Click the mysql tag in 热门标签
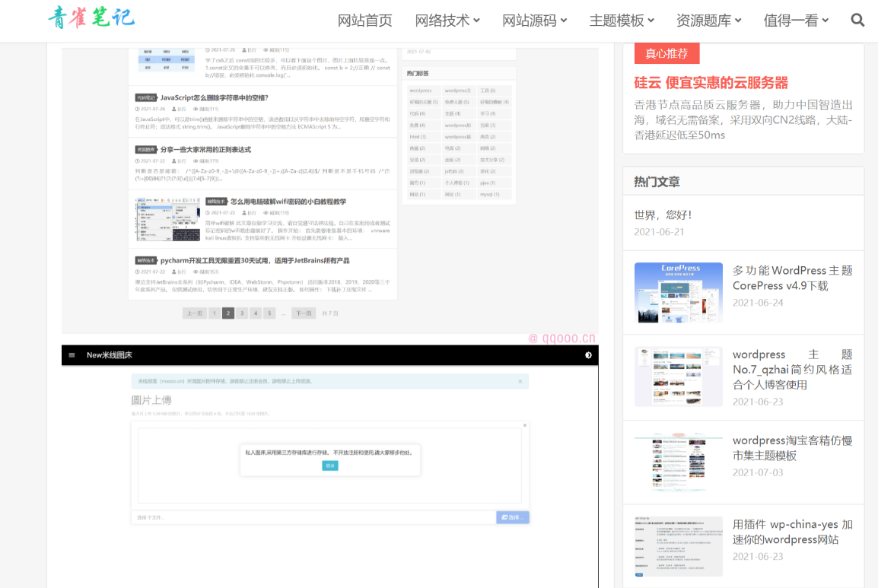Screen dimensions: 878x588 pyautogui.click(x=490, y=195)
